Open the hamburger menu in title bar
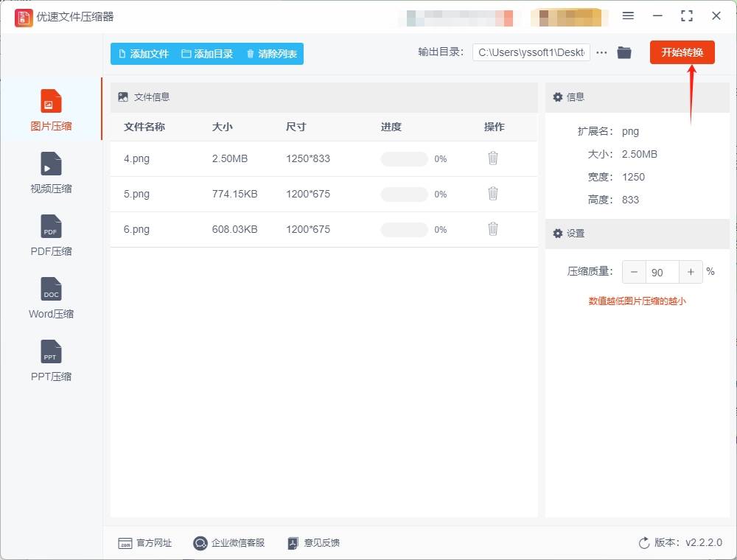Image resolution: width=737 pixels, height=560 pixels. 628,15
